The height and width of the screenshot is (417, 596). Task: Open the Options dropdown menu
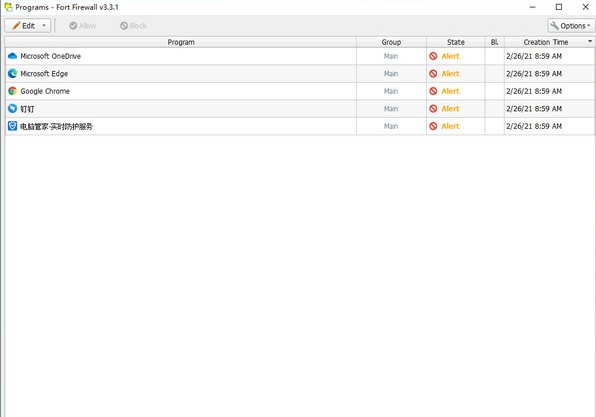[x=571, y=26]
